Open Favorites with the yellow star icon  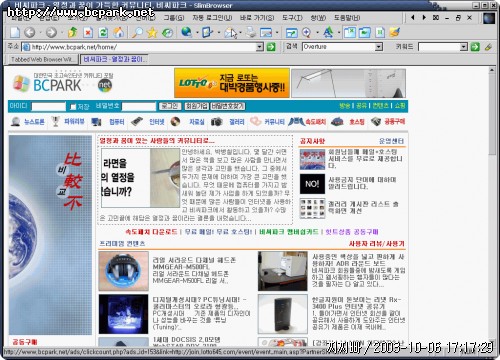point(152,32)
